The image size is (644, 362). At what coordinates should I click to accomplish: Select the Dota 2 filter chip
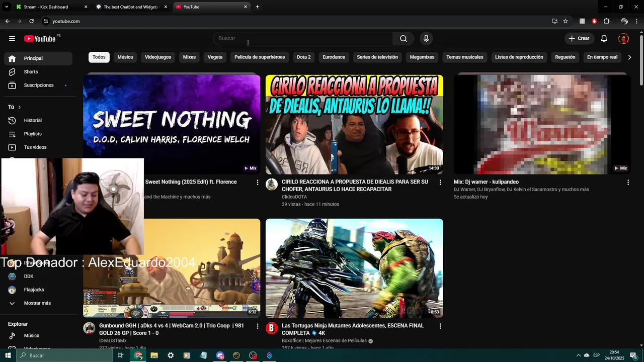(x=304, y=57)
